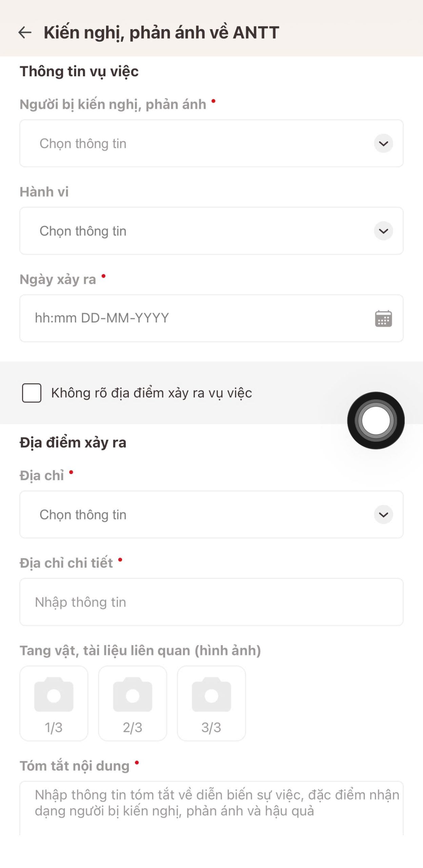Expand the Người bị kiến nghị, phản ánh dropdown
This screenshot has height=868, width=423.
(197, 143)
